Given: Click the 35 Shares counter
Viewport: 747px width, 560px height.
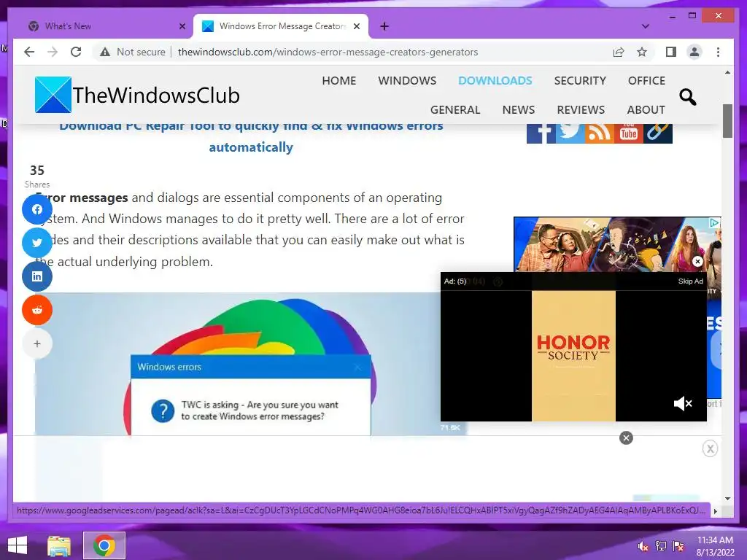Looking at the screenshot, I should click(x=37, y=176).
